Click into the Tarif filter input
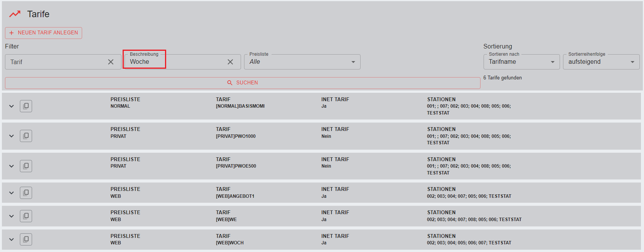644x252 pixels. [x=55, y=62]
